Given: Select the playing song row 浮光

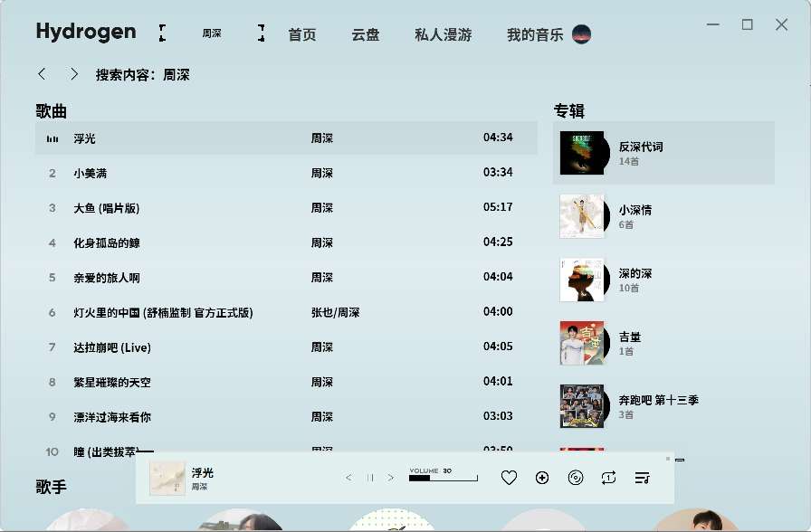Looking at the screenshot, I should 286,138.
